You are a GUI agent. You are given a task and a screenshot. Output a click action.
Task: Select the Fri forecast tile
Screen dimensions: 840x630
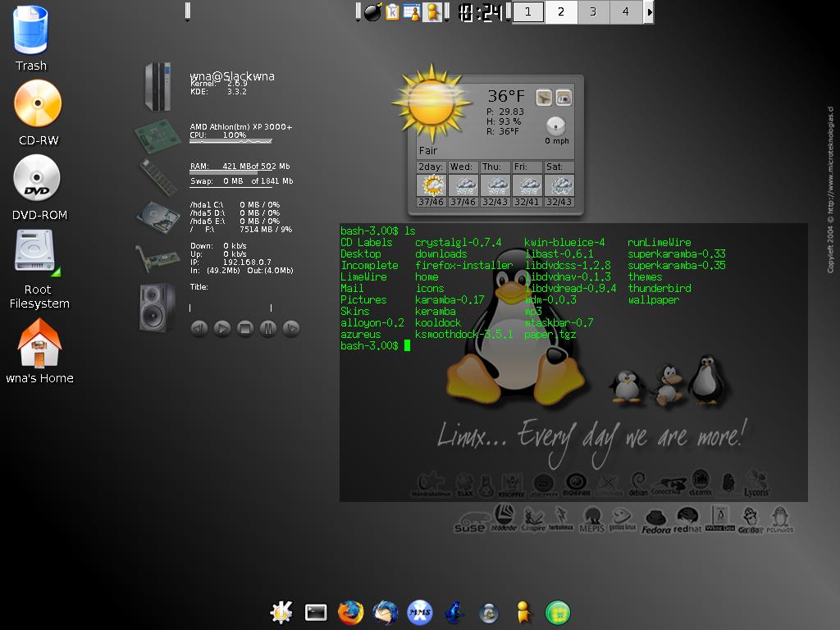pyautogui.click(x=527, y=184)
